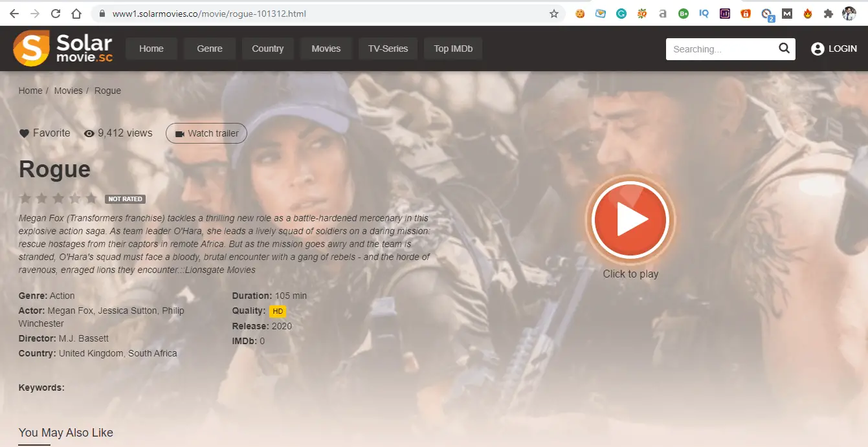
Task: Open the Genre menu
Action: pos(210,49)
